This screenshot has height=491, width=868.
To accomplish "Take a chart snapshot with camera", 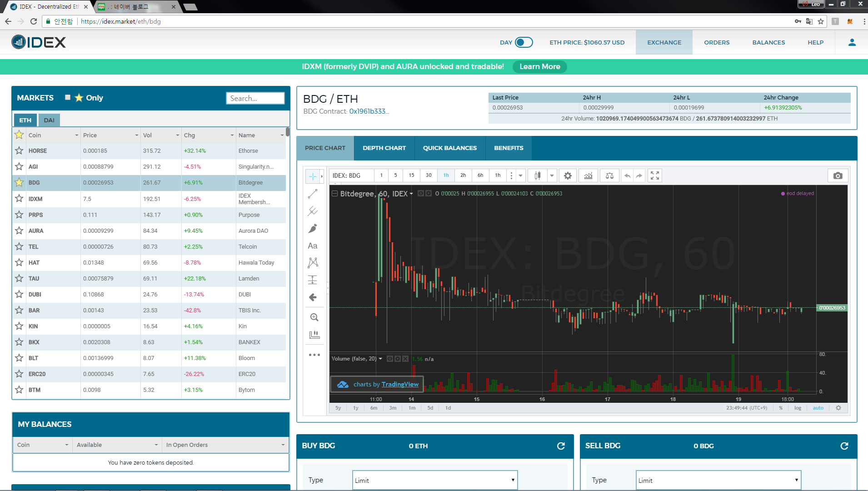I will coord(838,175).
